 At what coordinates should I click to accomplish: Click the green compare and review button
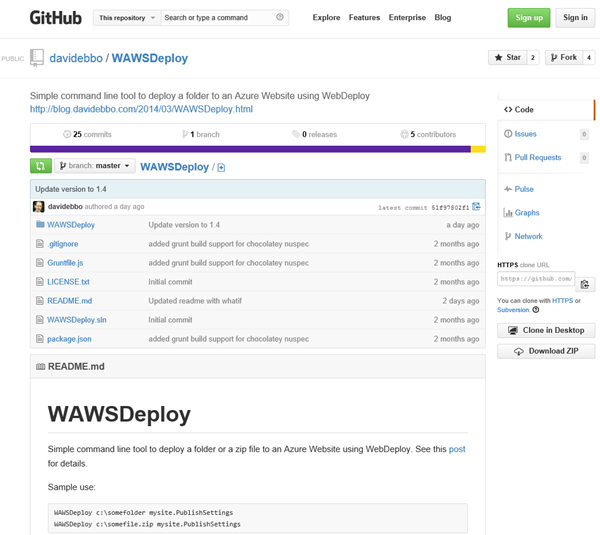(x=41, y=166)
